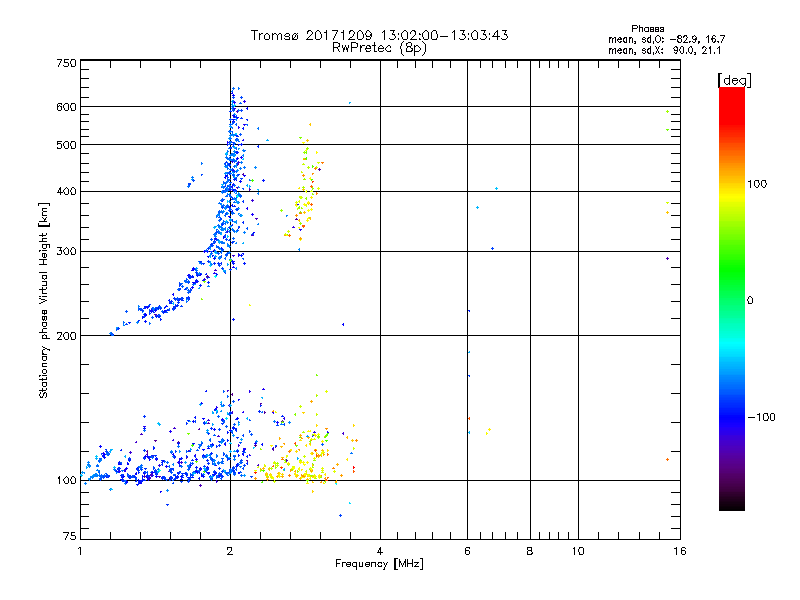800x600 pixels.
Task: Click the colorbar tick label '-100'
Action: click(761, 417)
